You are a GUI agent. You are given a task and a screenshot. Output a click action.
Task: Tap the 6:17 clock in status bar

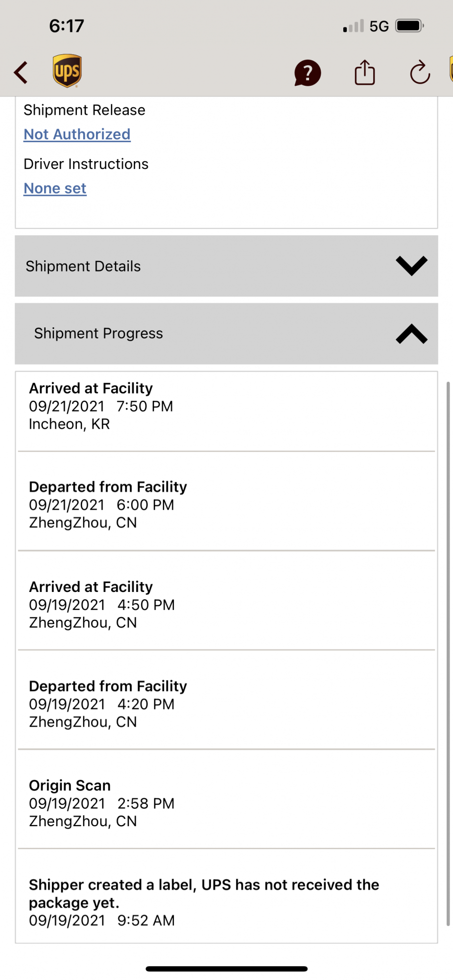(67, 25)
